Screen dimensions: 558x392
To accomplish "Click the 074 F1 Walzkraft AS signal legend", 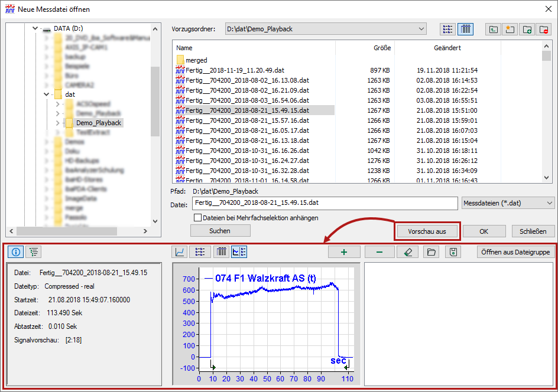I will coord(261,278).
